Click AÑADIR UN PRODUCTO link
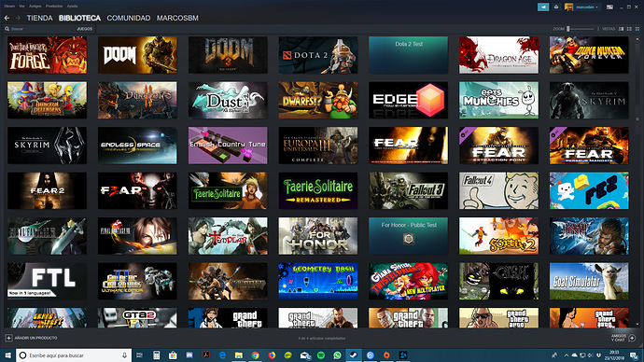The height and width of the screenshot is (362, 644). (35, 338)
